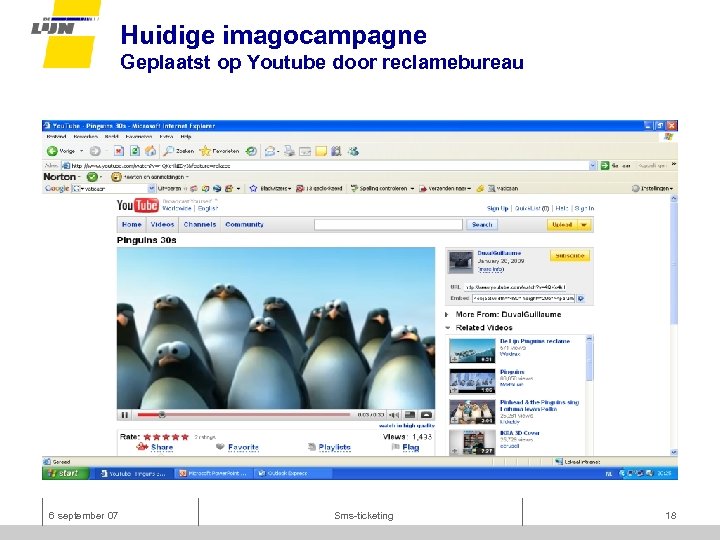Open the Back button history dropdown arrow
Viewport: 720px width, 540px height.
point(82,151)
